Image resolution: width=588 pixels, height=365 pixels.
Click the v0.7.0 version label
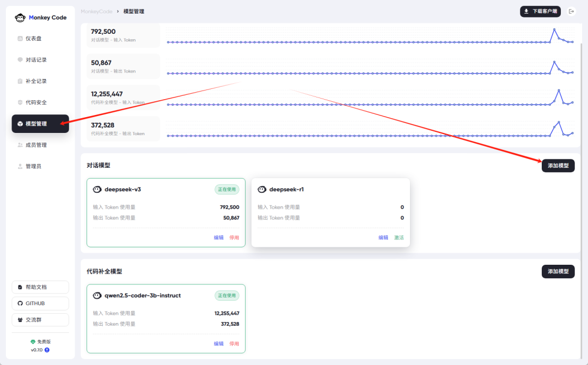coord(37,350)
